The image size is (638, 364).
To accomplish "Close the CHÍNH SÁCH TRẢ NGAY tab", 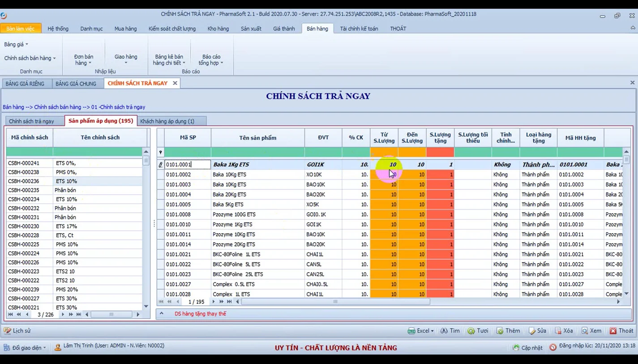I will (175, 83).
